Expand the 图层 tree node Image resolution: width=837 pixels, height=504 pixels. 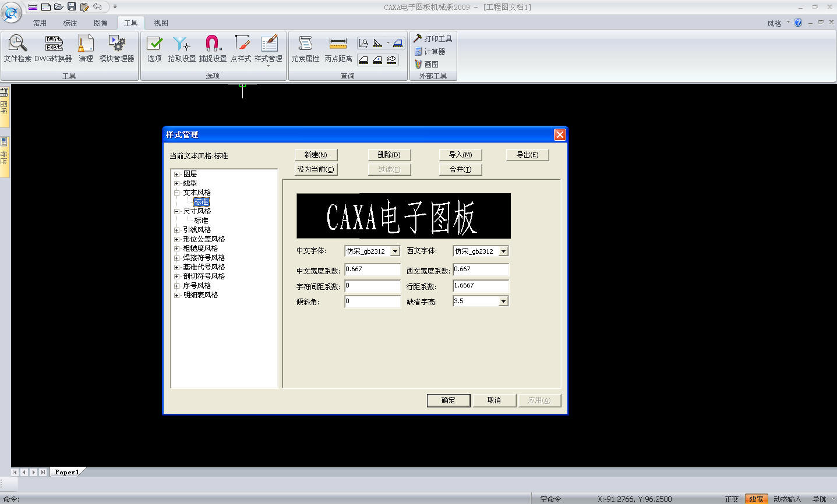(x=177, y=174)
